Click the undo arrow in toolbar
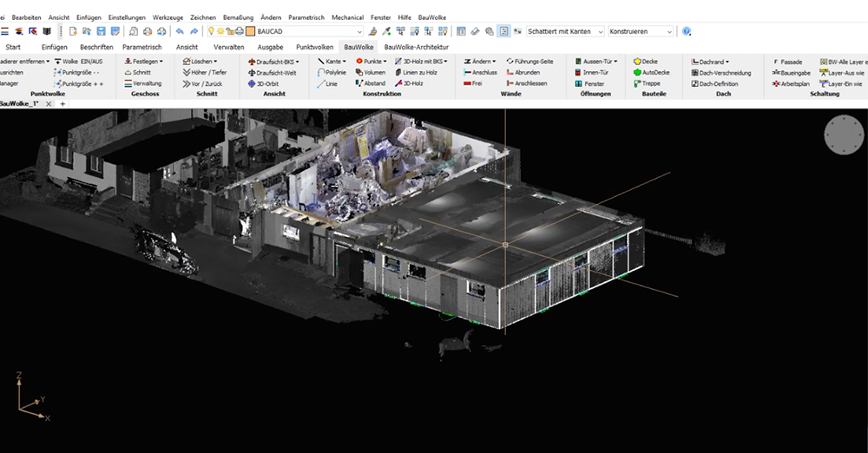The width and height of the screenshot is (868, 453). click(x=180, y=31)
